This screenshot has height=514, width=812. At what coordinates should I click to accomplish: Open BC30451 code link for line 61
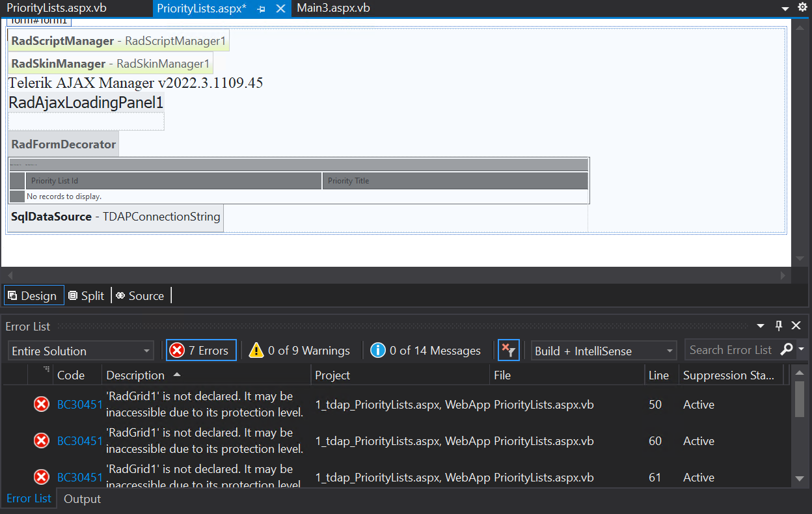pos(80,478)
